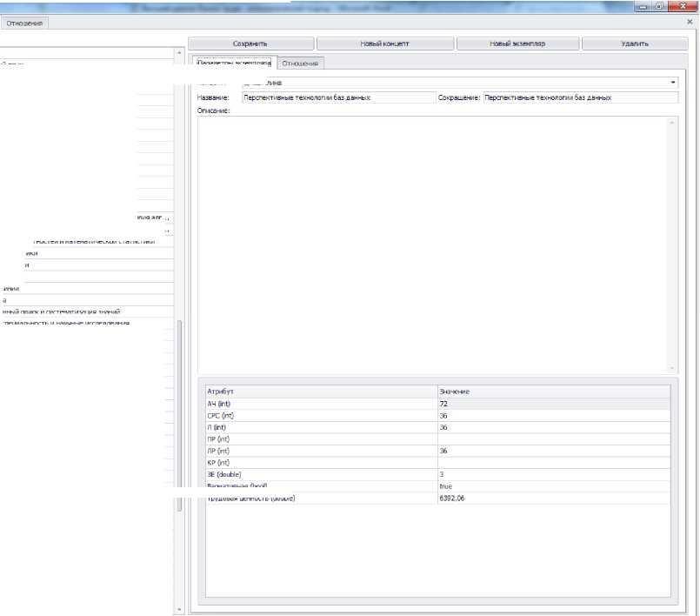This screenshot has height=616, width=700.
Task: Click the Удалить button
Action: click(635, 44)
